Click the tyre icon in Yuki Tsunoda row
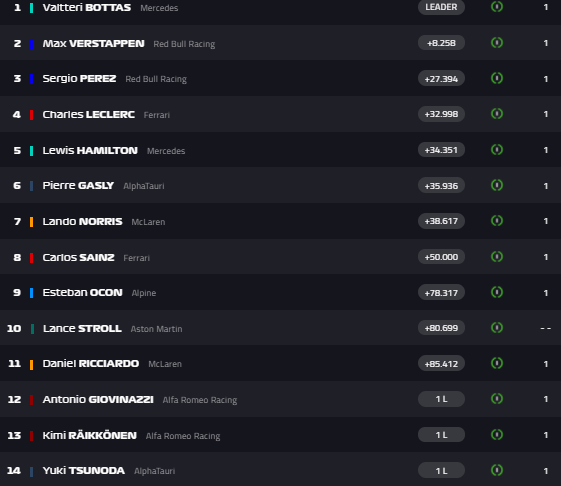 point(497,470)
